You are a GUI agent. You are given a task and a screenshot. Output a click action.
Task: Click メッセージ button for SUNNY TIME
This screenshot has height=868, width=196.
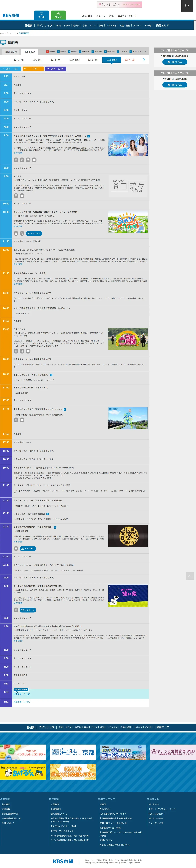tap(34, 233)
